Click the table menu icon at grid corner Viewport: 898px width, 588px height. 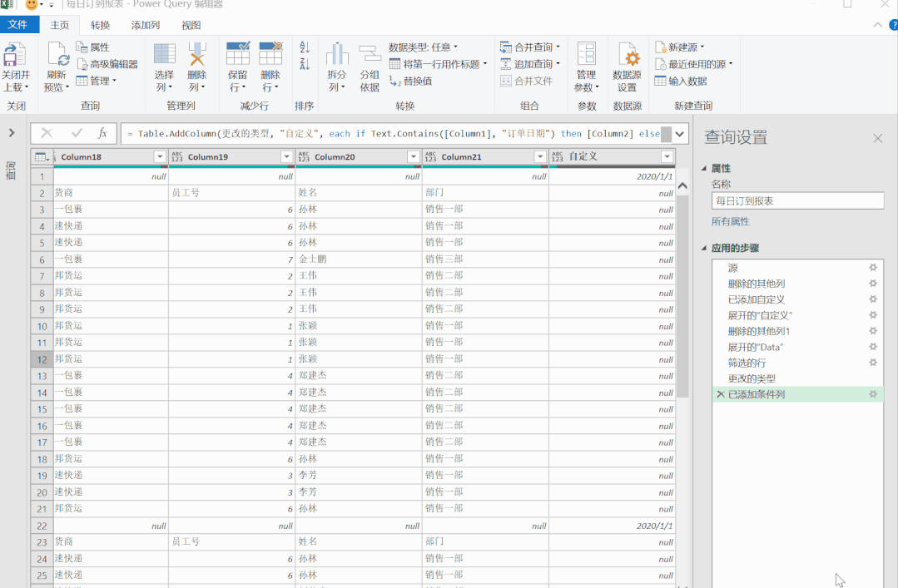point(42,157)
